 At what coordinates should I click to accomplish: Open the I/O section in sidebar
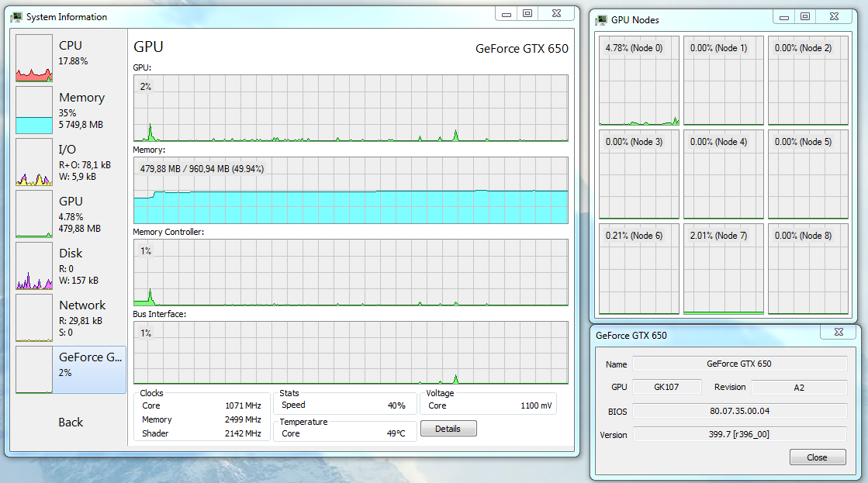coord(71,162)
